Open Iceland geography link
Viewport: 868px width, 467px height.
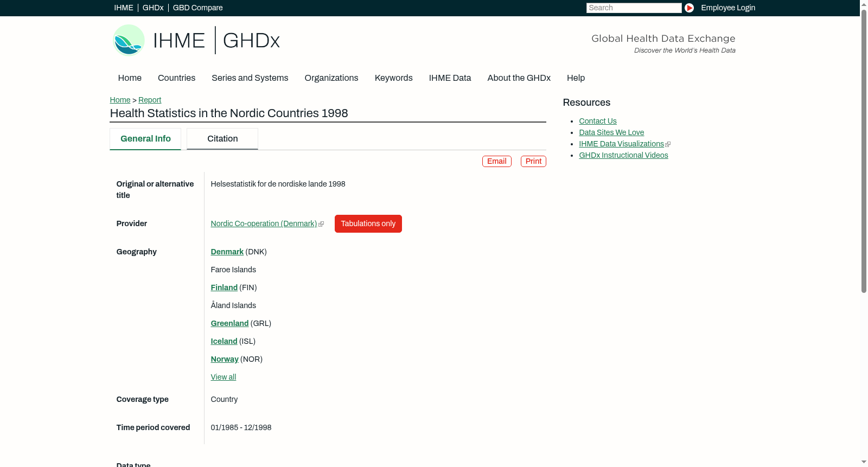point(224,341)
